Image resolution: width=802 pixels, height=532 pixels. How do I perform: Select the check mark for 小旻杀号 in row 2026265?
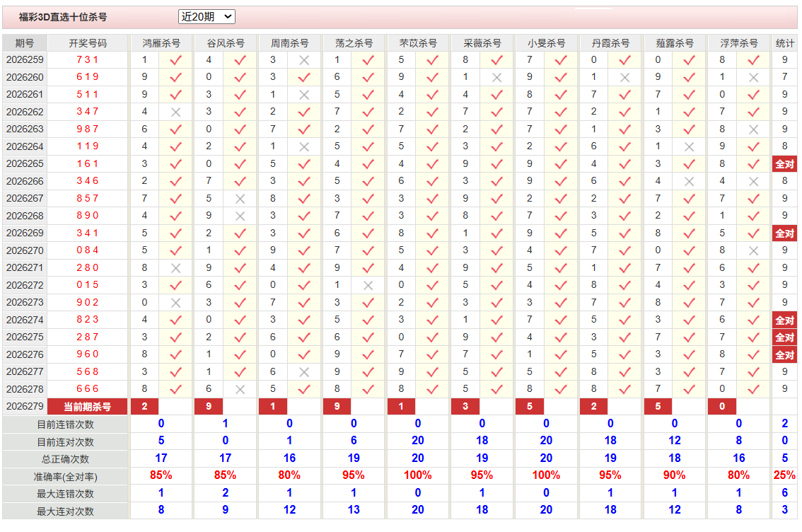(561, 164)
